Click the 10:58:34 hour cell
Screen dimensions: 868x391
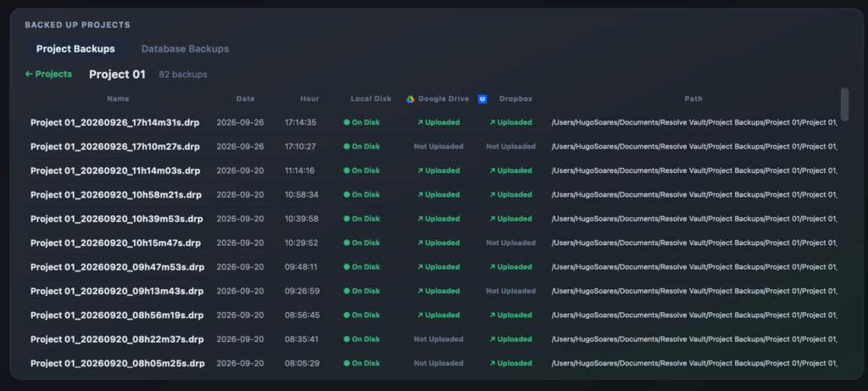coord(302,195)
